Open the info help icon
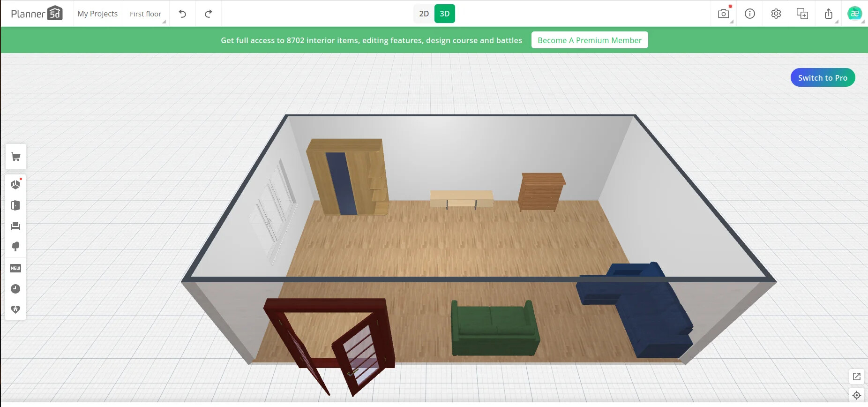The height and width of the screenshot is (407, 868). (750, 14)
